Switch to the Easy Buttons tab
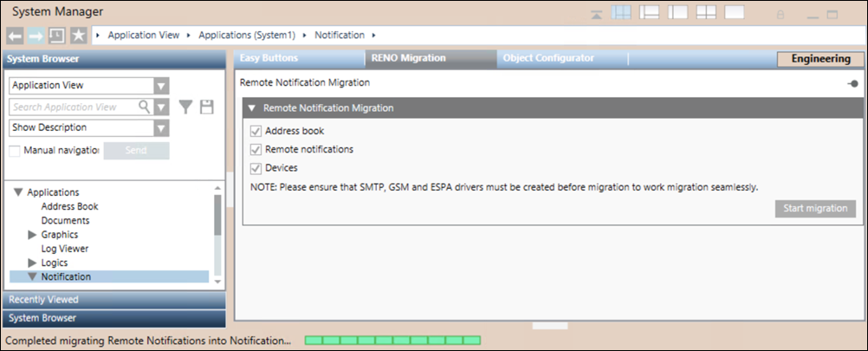Screen dimensions: 868x351 [269, 58]
